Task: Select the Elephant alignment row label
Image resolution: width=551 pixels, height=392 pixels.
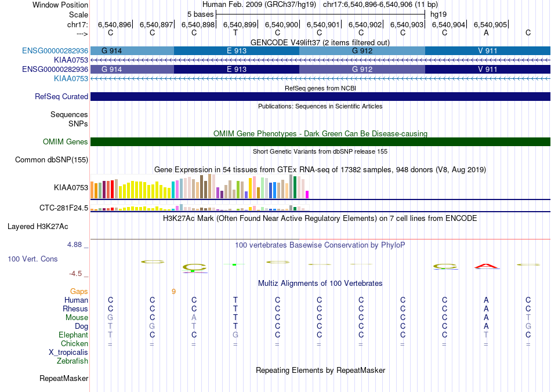Action: 74,335
